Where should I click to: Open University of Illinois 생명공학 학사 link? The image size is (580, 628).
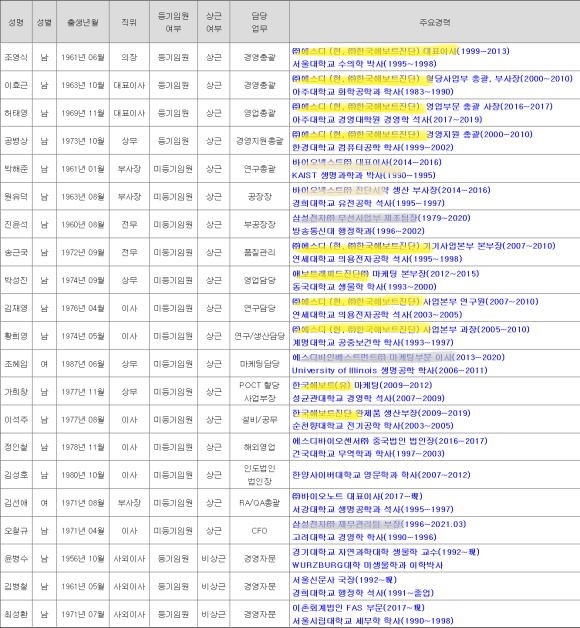(x=389, y=370)
